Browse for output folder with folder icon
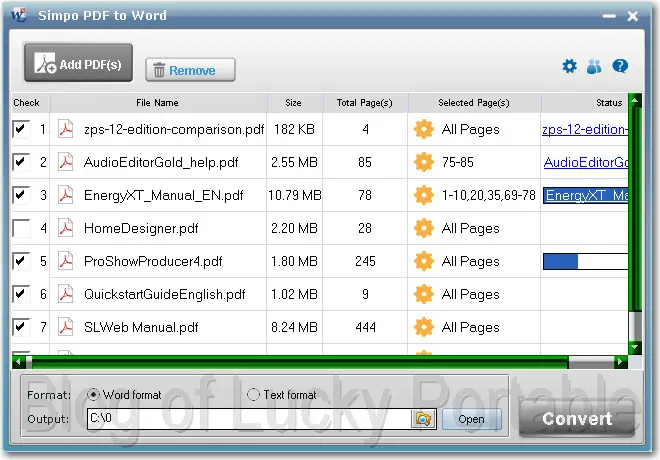 423,419
